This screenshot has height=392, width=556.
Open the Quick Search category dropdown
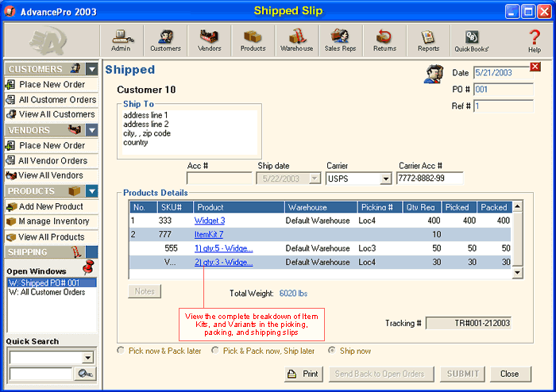tap(87, 358)
